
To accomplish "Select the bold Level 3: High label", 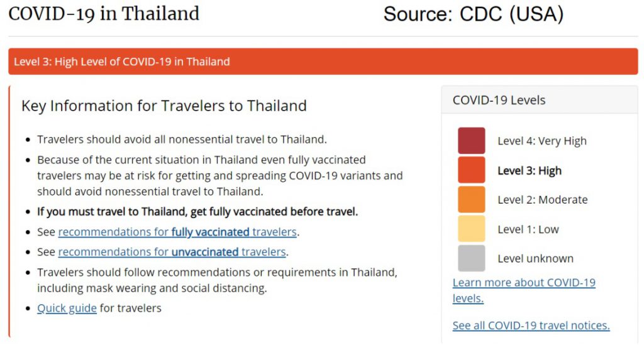I will click(530, 171).
